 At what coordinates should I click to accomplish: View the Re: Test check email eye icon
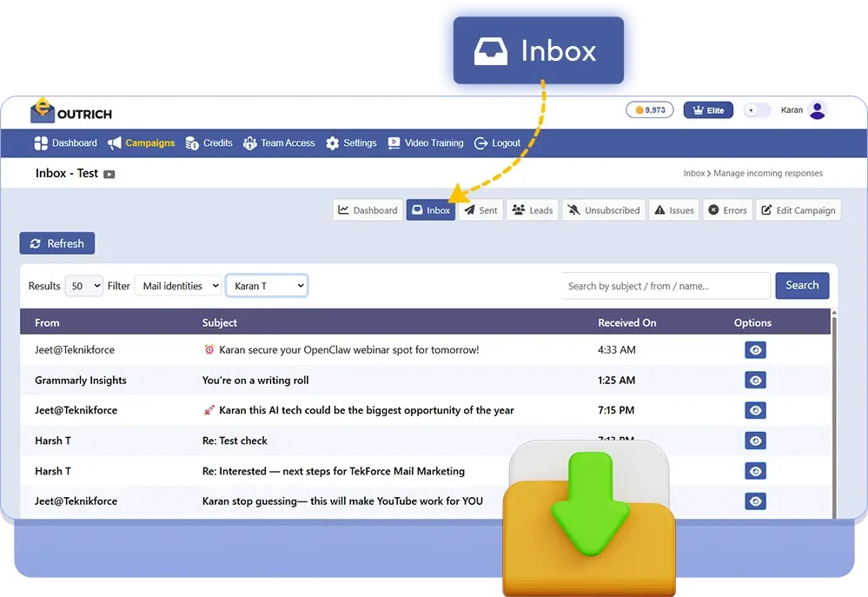(x=755, y=441)
